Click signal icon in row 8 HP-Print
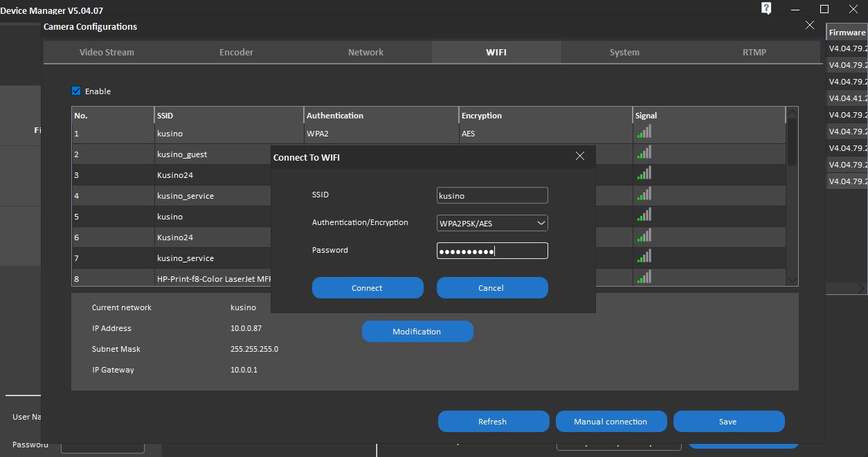 [x=644, y=277]
